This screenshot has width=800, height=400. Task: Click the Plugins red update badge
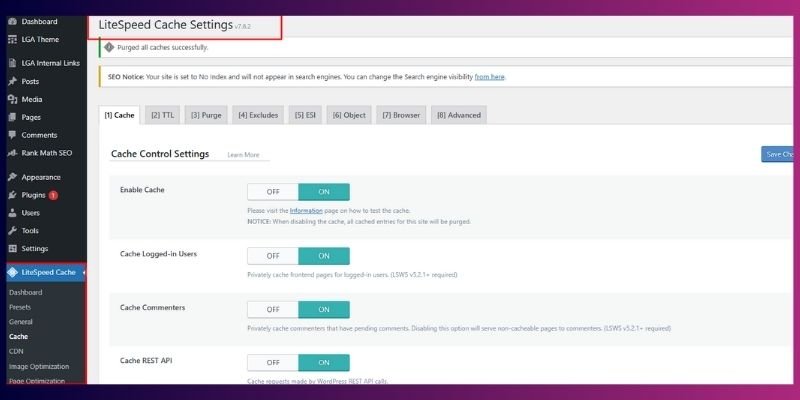coord(53,195)
